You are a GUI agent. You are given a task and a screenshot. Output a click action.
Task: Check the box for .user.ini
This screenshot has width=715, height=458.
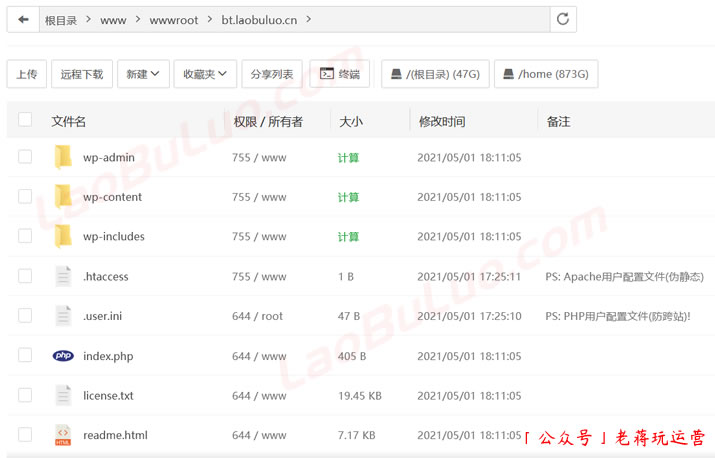coord(25,316)
